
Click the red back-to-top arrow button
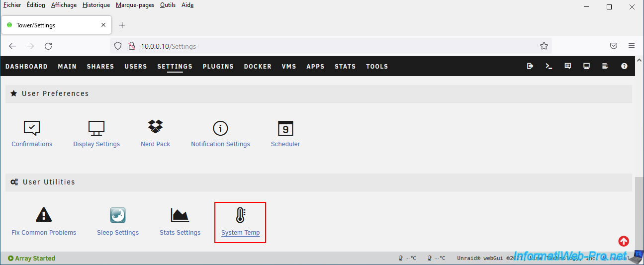coord(624,241)
